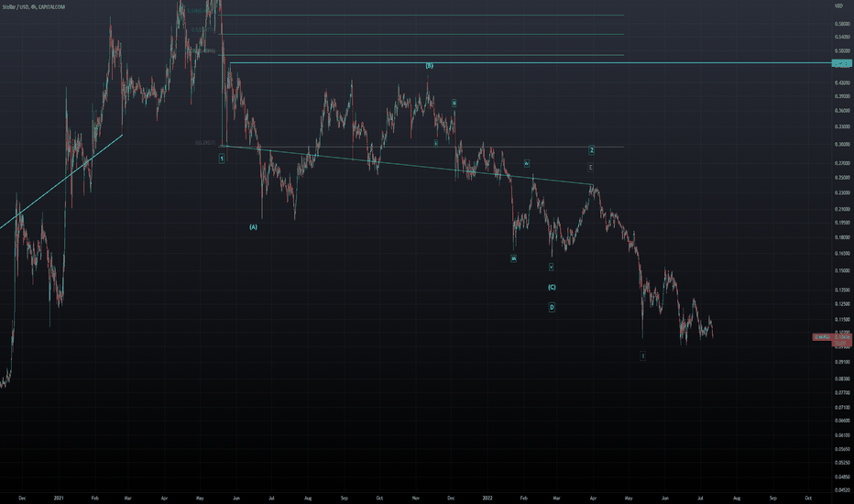Click the 0.58000 price axis label
This screenshot has width=854, height=504.
[x=843, y=24]
